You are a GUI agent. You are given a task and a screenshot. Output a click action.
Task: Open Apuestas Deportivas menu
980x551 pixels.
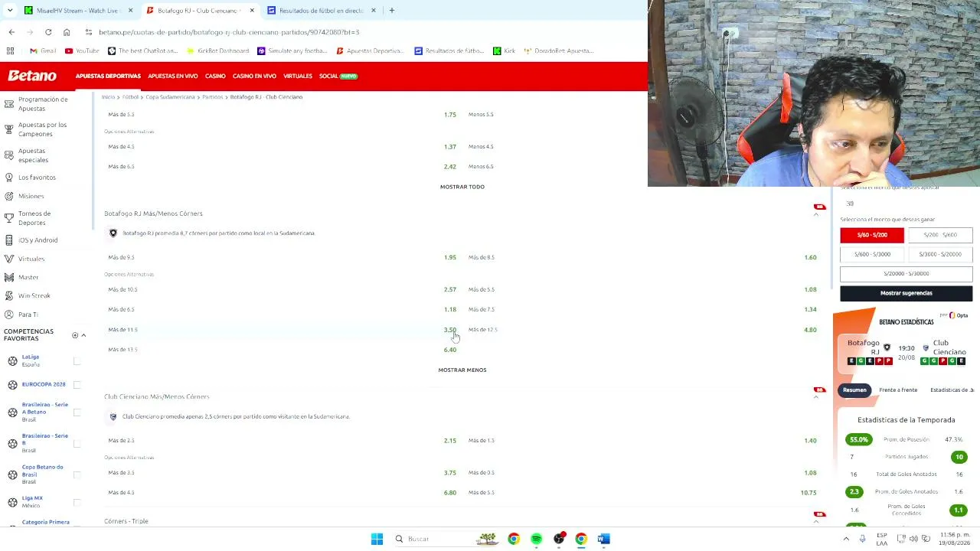108,77
